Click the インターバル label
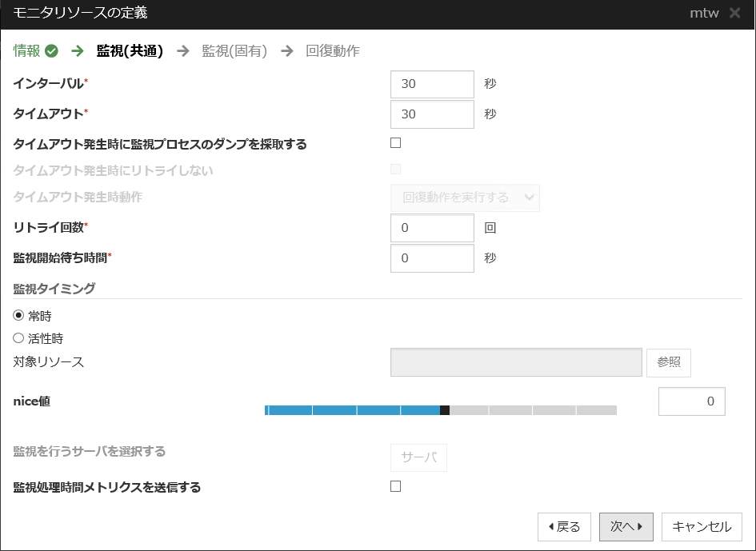This screenshot has width=756, height=551. (48, 83)
